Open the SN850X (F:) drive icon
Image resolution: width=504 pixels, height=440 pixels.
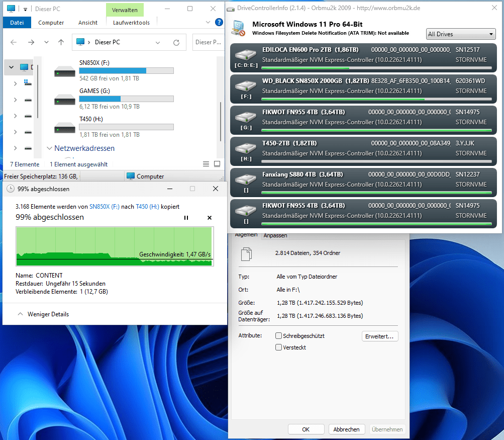(65, 71)
